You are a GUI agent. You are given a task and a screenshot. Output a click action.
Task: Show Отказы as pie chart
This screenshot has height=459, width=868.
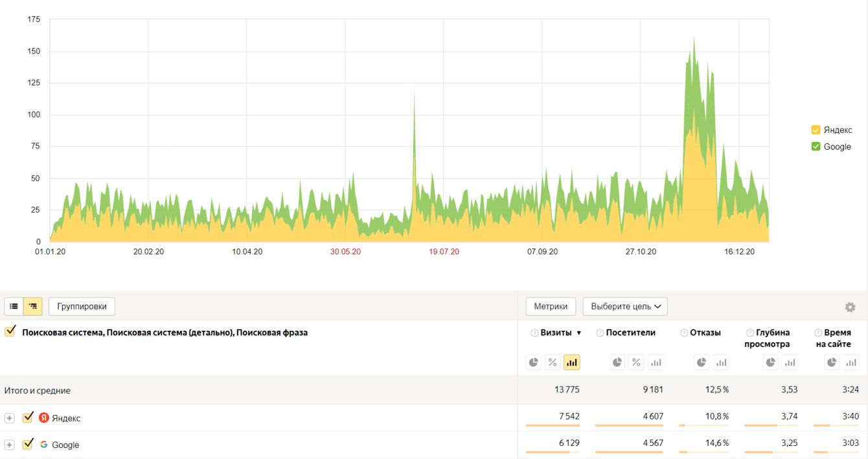pos(702,362)
